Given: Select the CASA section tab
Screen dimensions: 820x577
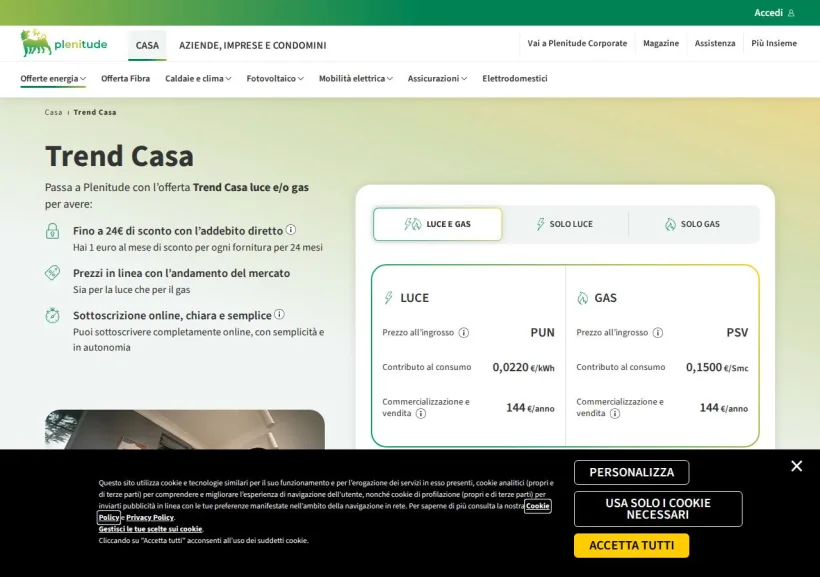Looking at the screenshot, I should point(147,46).
